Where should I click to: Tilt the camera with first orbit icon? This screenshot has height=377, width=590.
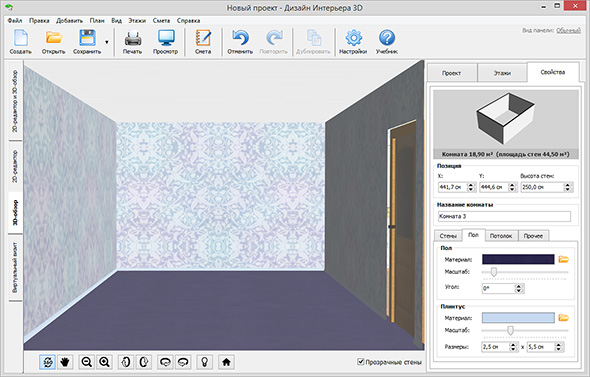(x=165, y=362)
